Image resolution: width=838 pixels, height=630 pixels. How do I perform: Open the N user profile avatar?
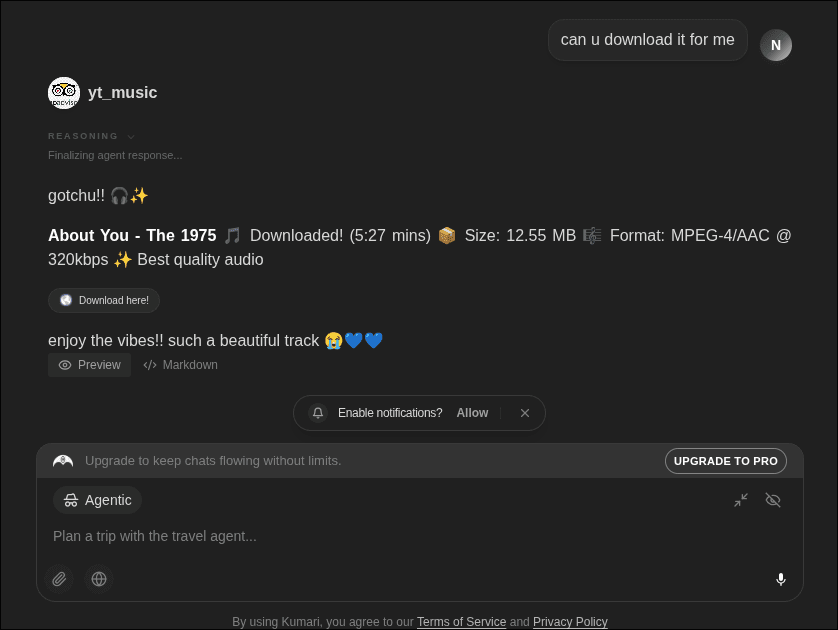[x=775, y=45]
